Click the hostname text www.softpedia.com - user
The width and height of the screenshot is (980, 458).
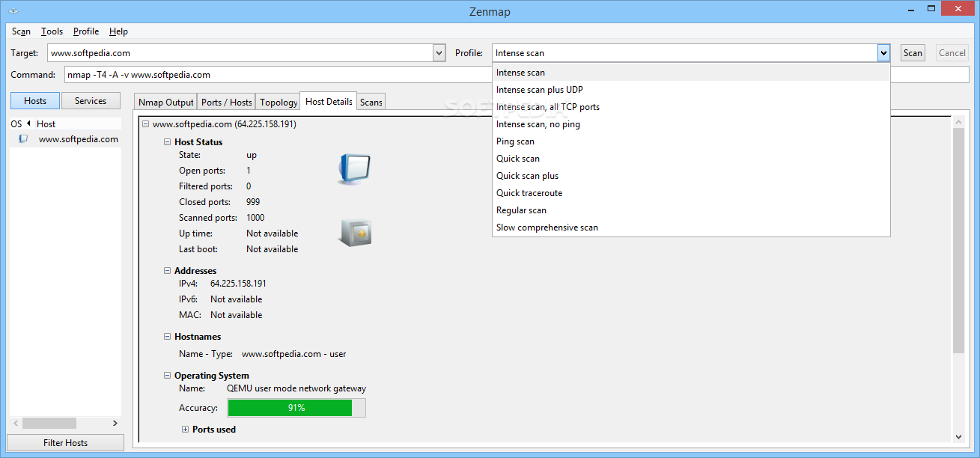point(293,354)
